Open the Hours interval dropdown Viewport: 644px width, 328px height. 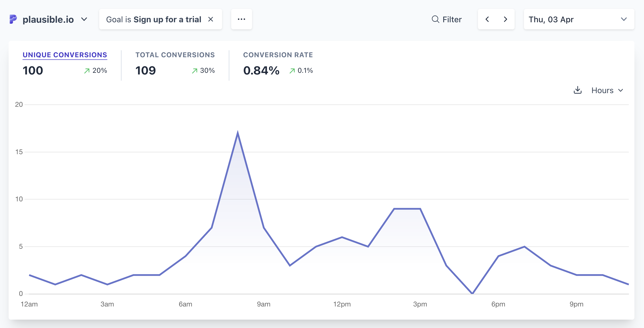tap(607, 90)
